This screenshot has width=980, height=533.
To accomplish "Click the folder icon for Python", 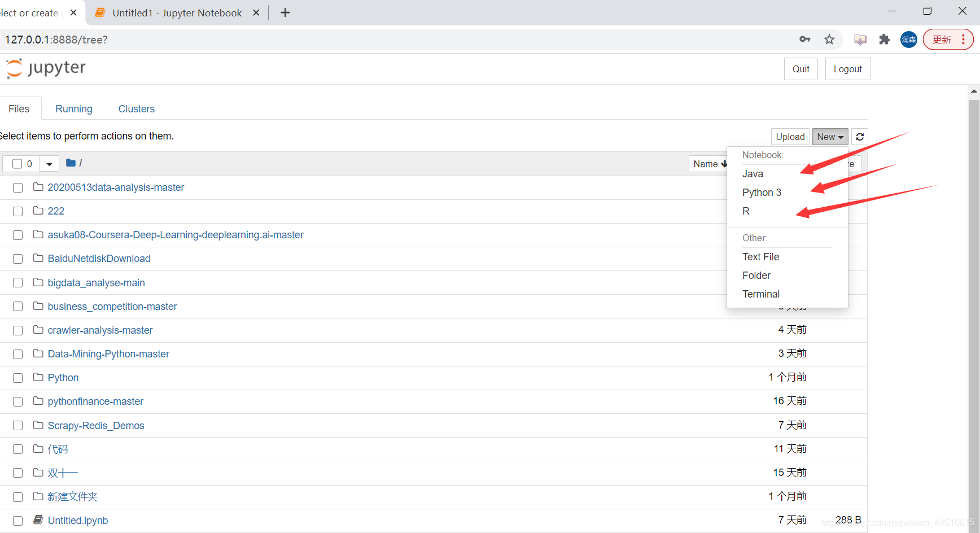I will point(38,377).
